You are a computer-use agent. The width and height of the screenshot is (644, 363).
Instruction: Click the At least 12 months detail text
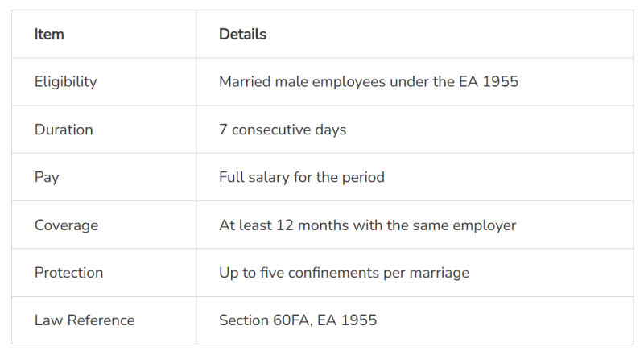367,225
